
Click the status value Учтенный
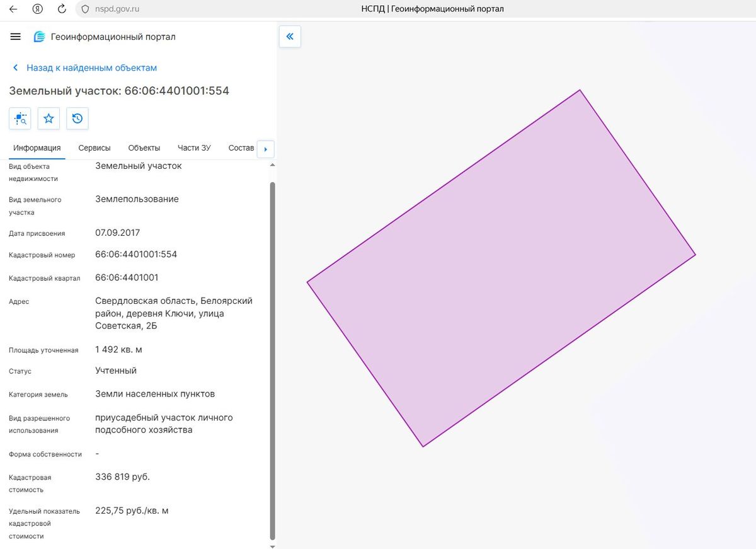pos(116,371)
